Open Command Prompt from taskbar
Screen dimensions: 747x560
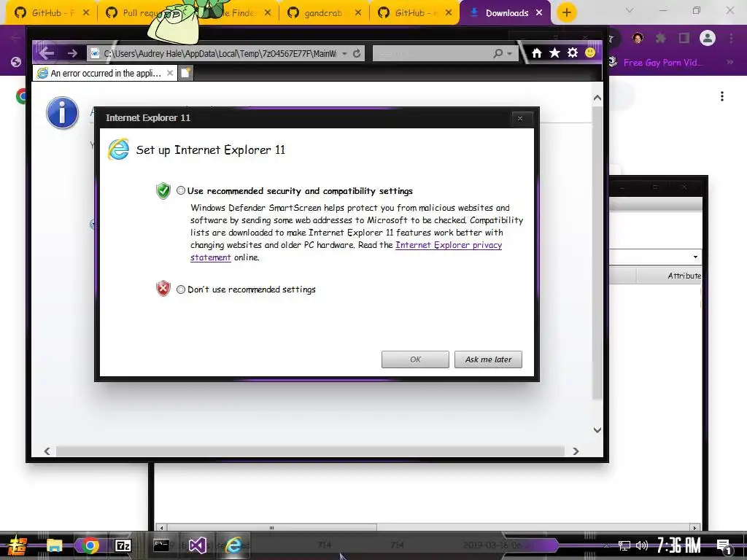point(161,545)
